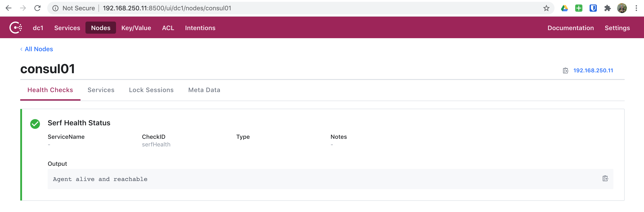Click the browser forward arrow
This screenshot has width=644, height=212.
click(23, 8)
